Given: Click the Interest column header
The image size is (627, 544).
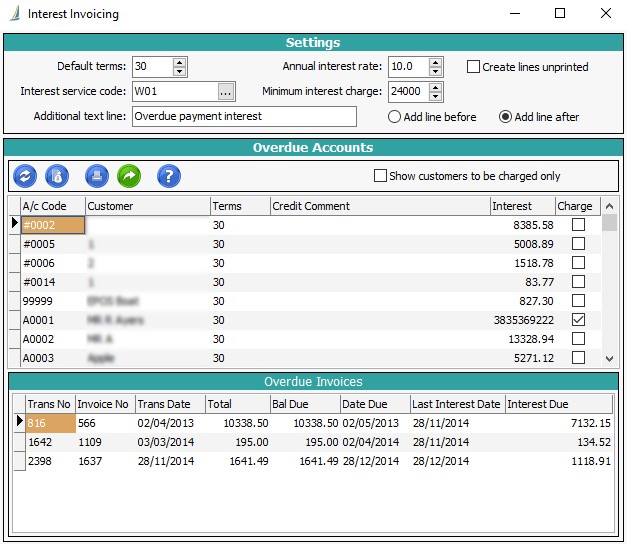Looking at the screenshot, I should pyautogui.click(x=522, y=206).
